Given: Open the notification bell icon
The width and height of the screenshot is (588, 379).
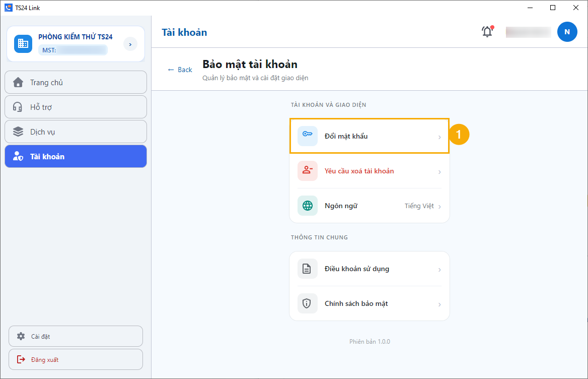Looking at the screenshot, I should 487,32.
